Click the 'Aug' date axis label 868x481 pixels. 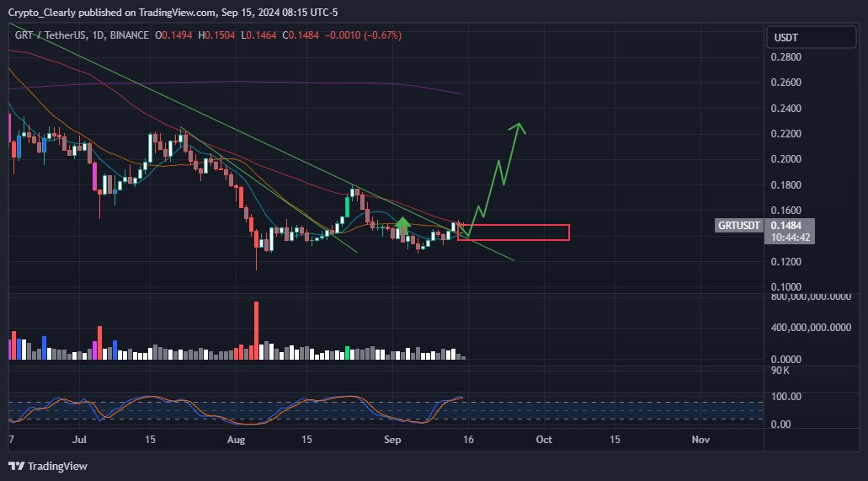[x=237, y=440]
